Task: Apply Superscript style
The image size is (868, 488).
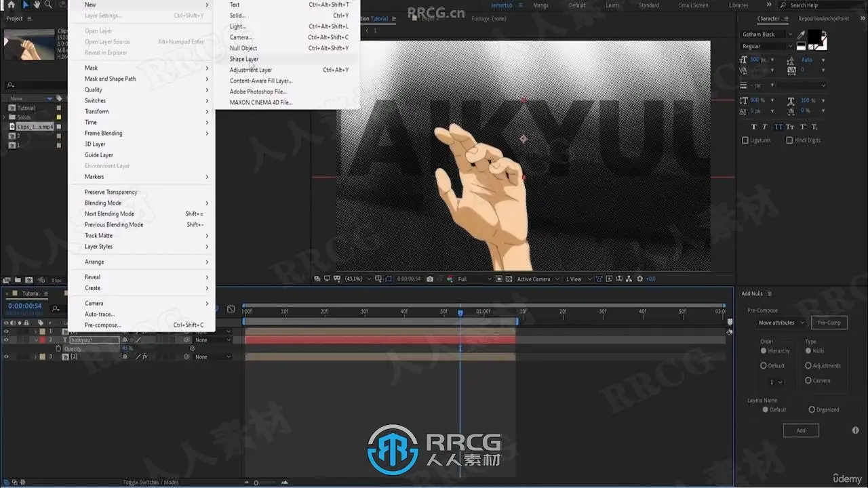Action: [803, 127]
